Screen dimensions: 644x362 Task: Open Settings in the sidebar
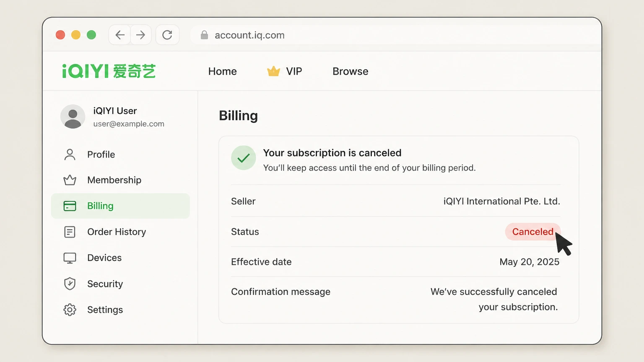click(x=120, y=310)
